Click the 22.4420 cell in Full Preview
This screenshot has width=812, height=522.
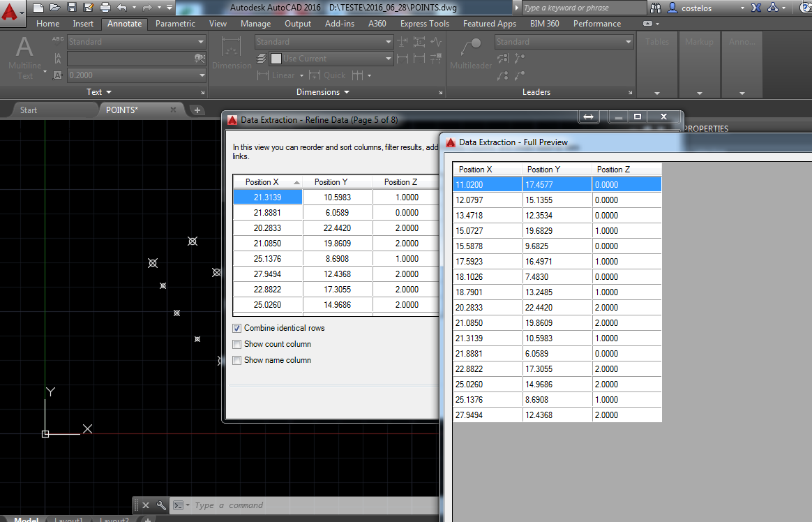point(557,307)
